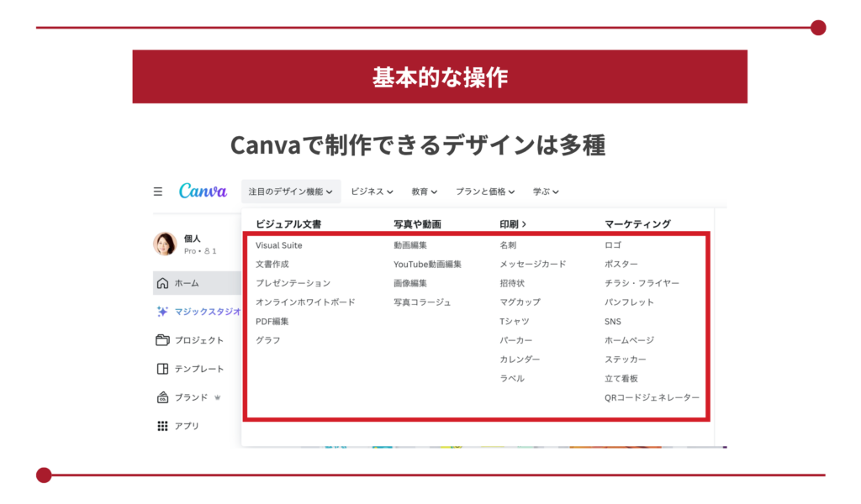The image size is (861, 504).
Task: Open the 招待状 link
Action: [512, 283]
